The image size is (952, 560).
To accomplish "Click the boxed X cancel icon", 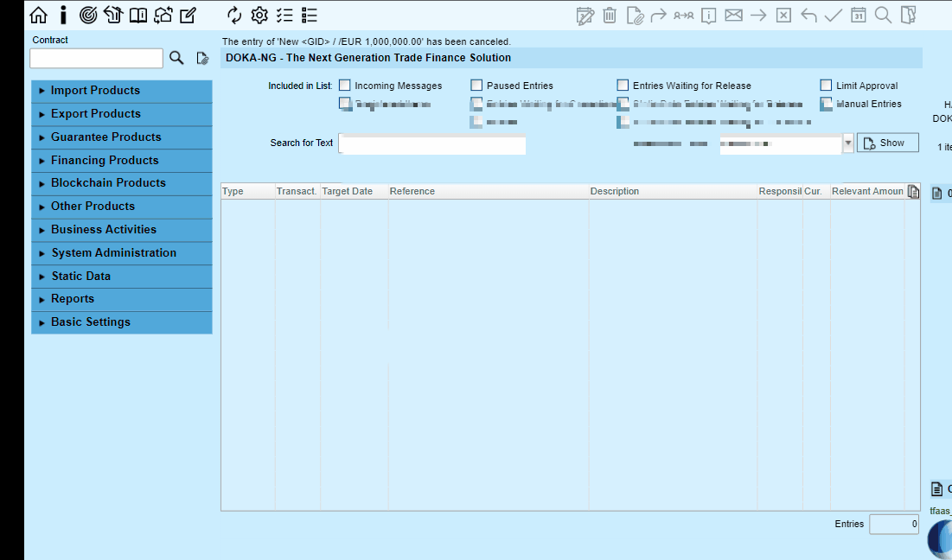I will click(783, 16).
